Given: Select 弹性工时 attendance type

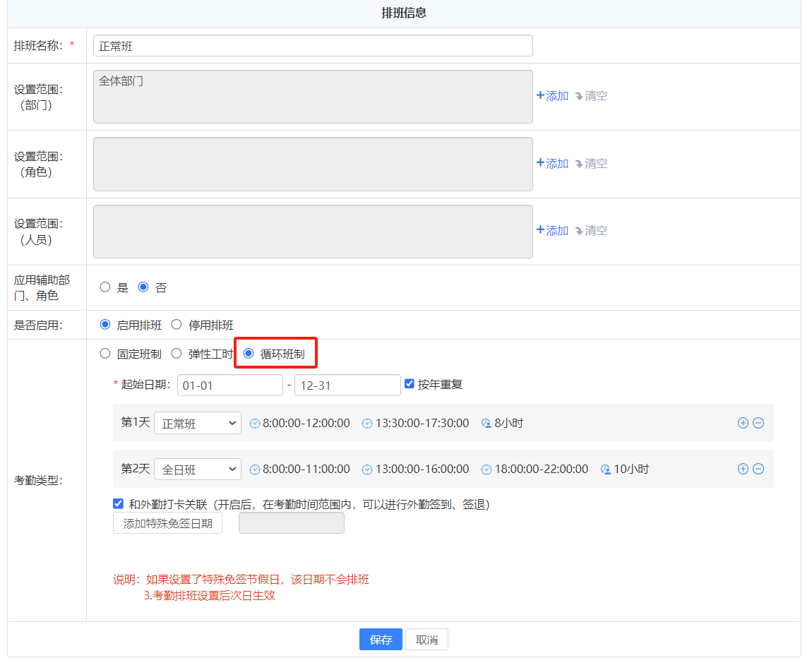Looking at the screenshot, I should [x=177, y=354].
